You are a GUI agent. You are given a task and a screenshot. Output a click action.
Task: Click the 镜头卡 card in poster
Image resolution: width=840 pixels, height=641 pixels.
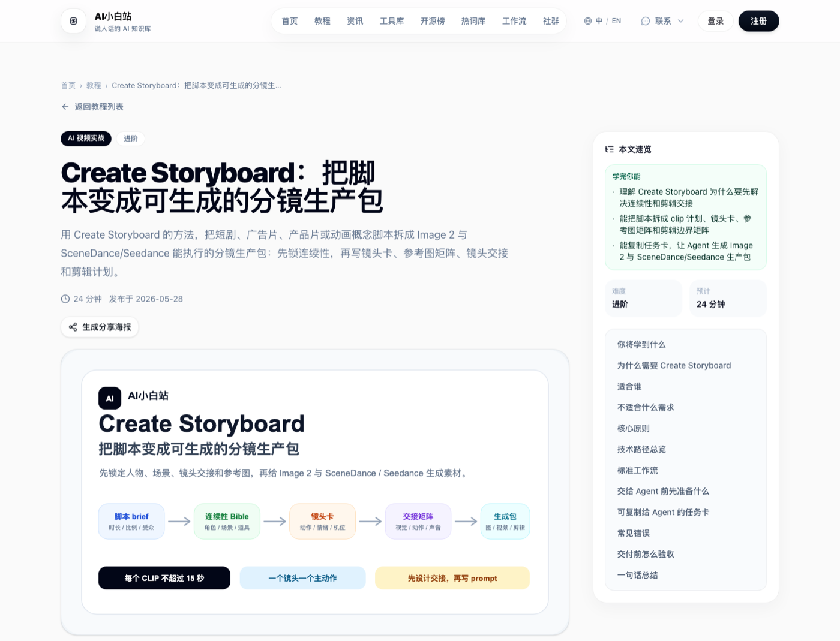(322, 522)
